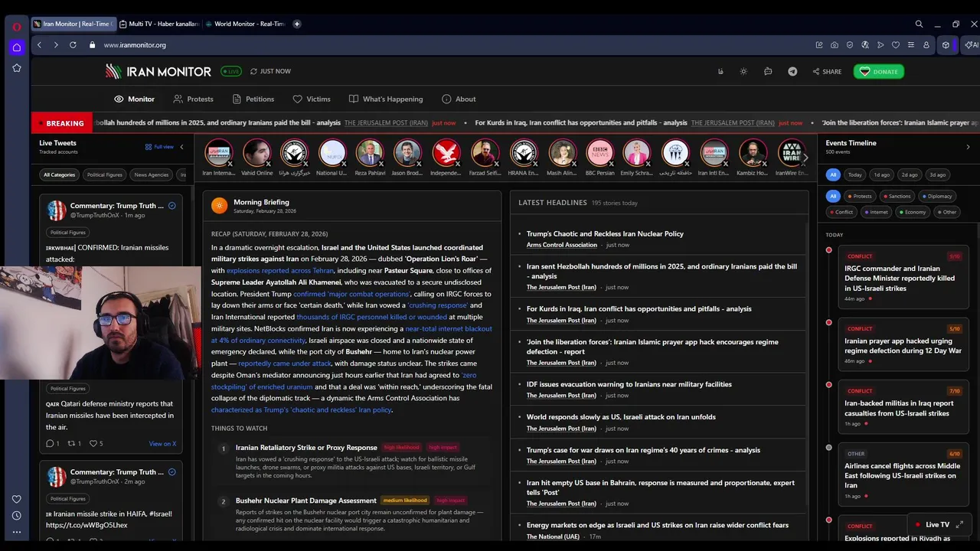
Task: Filter events timeline to Today
Action: tap(855, 174)
